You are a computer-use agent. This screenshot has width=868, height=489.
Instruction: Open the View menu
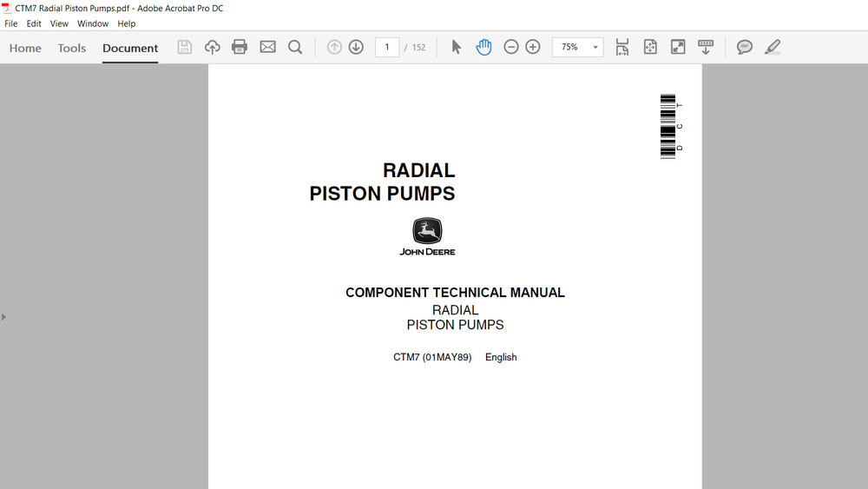click(x=59, y=23)
